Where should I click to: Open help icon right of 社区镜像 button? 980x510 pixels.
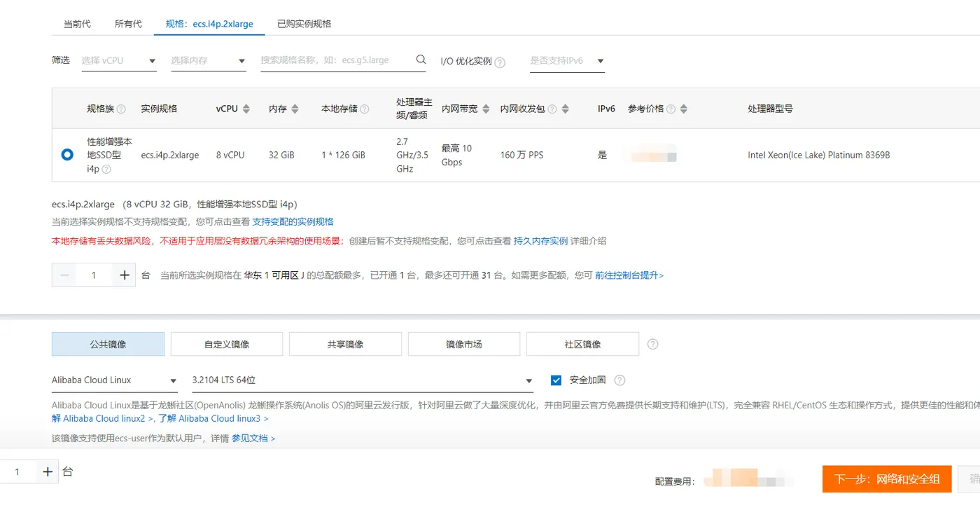[x=653, y=344]
